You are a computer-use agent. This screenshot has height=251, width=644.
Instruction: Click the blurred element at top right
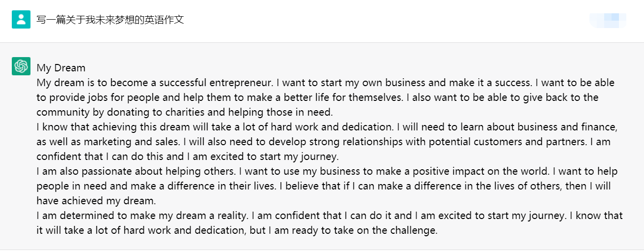click(608, 20)
